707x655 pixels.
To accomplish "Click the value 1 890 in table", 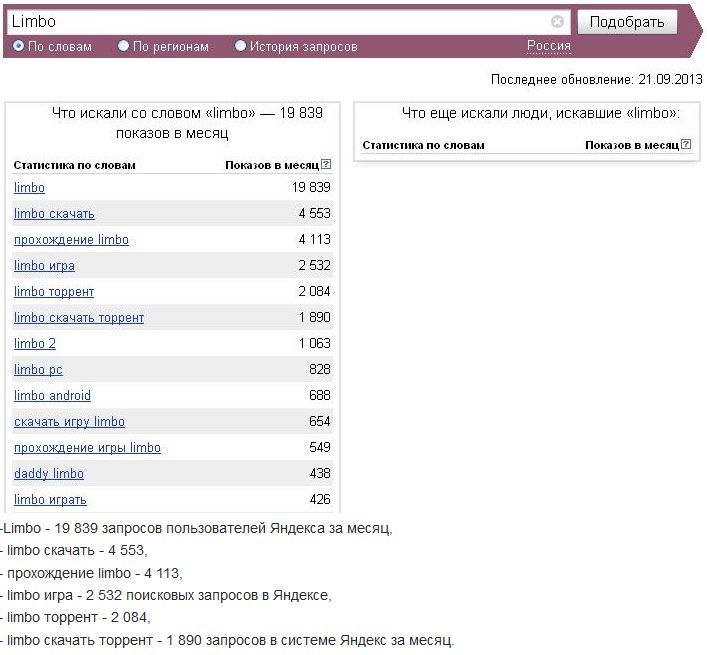I will click(x=315, y=317).
